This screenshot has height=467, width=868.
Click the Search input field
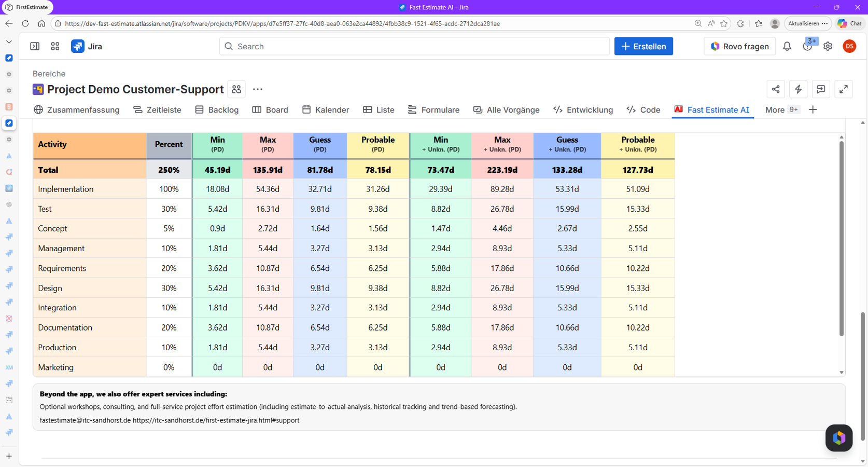coord(414,46)
